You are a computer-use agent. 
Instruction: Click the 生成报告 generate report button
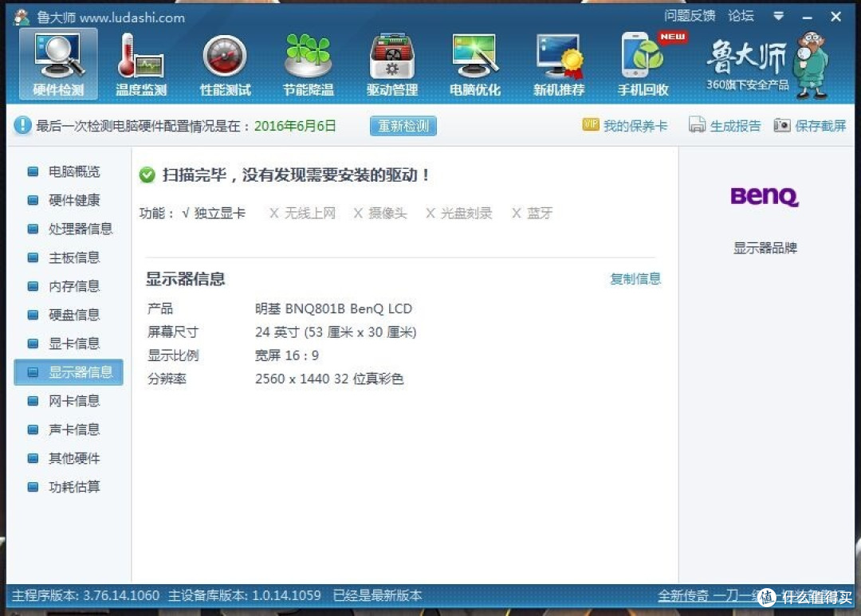(x=725, y=126)
